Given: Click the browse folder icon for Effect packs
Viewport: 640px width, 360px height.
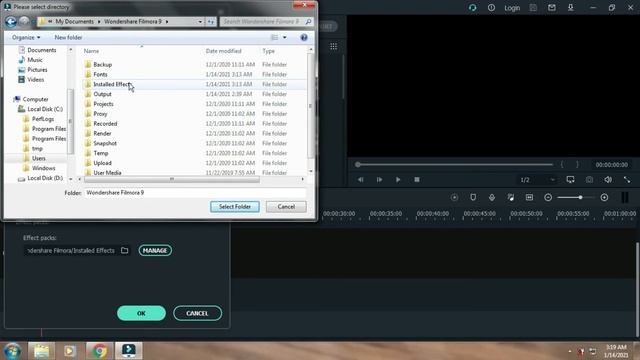Looking at the screenshot, I should (124, 250).
